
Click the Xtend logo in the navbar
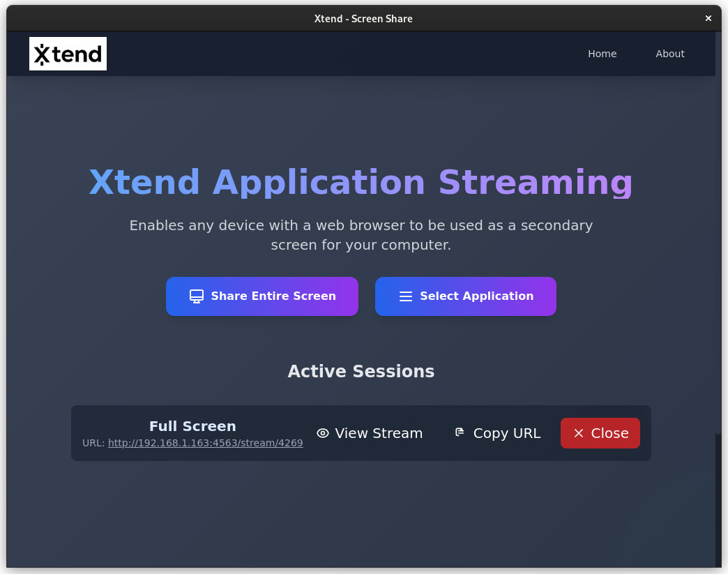pyautogui.click(x=68, y=53)
